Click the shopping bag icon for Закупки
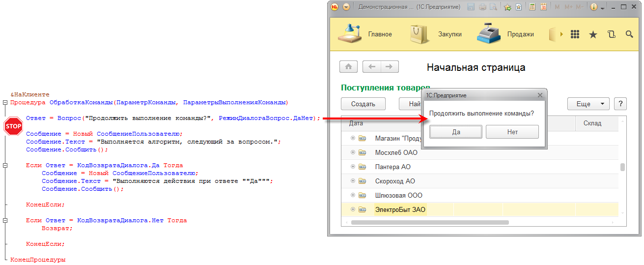Screen dimensions: 644x265 (x=420, y=33)
